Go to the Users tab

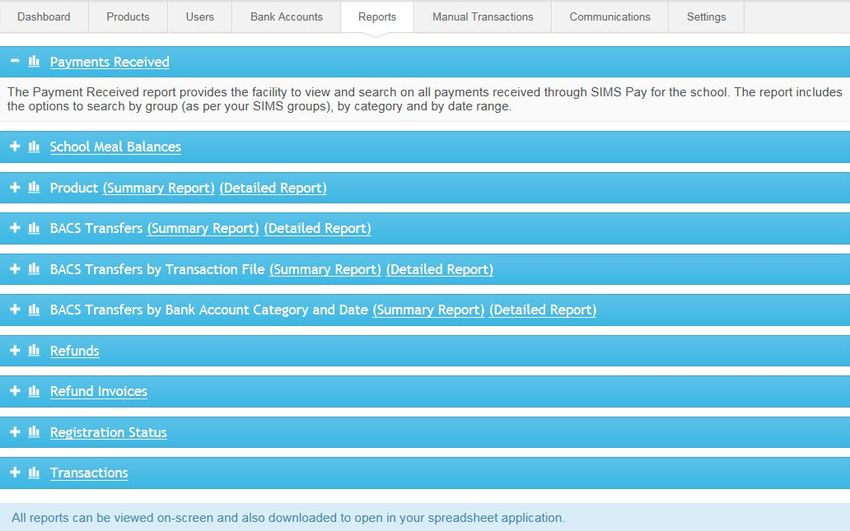pyautogui.click(x=200, y=17)
